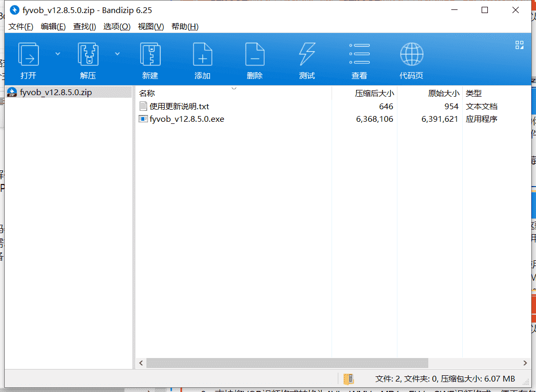This screenshot has width=536, height=392.
Task: Click the exe icon of fyvob_v12.8.5.0.exe
Action: point(143,119)
